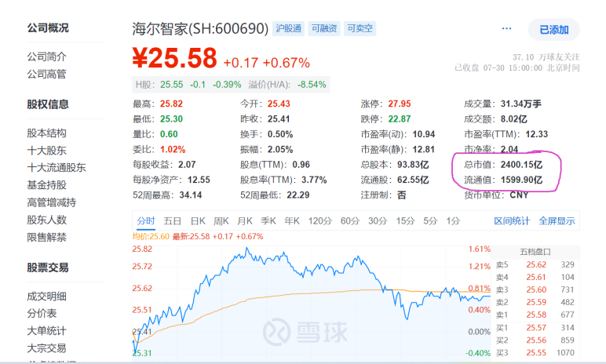
Task: Click the 股息率(TTM) value 3.77%
Action: click(314, 180)
